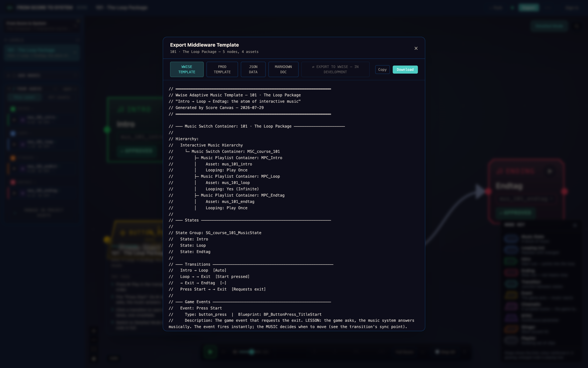Open the JSON Data tab

pyautogui.click(x=253, y=69)
